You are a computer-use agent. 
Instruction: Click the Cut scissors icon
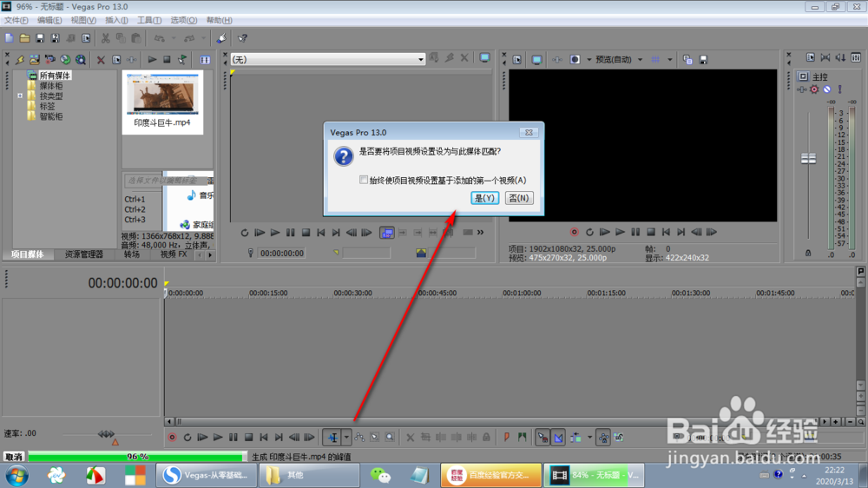click(x=105, y=38)
